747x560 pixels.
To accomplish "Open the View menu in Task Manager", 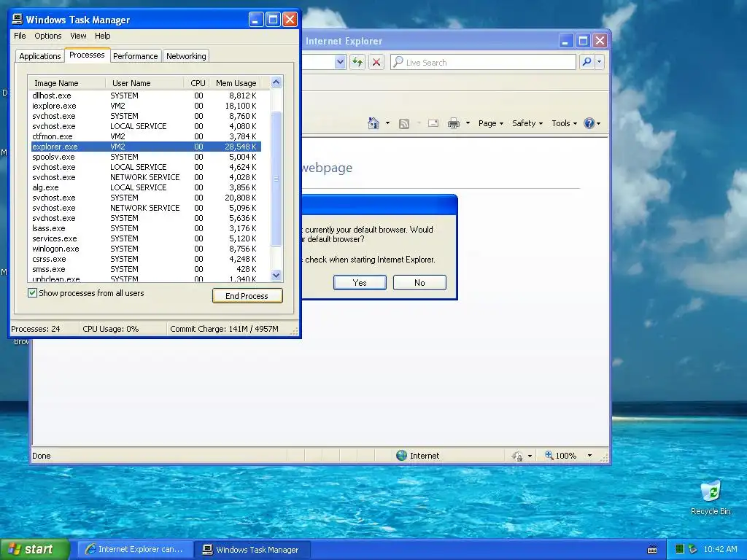I will (78, 36).
